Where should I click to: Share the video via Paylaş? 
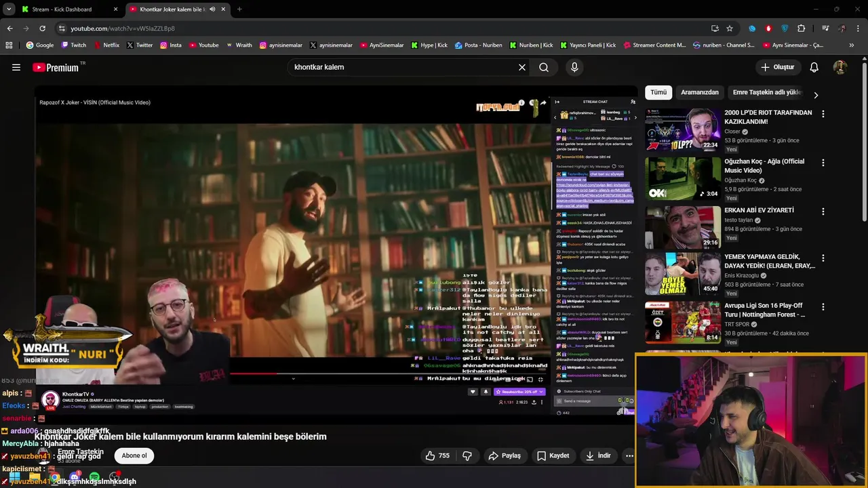[x=505, y=455]
